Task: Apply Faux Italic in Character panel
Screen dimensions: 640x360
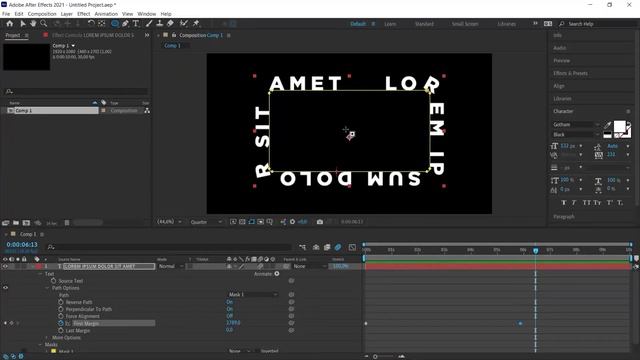Action: [574, 202]
